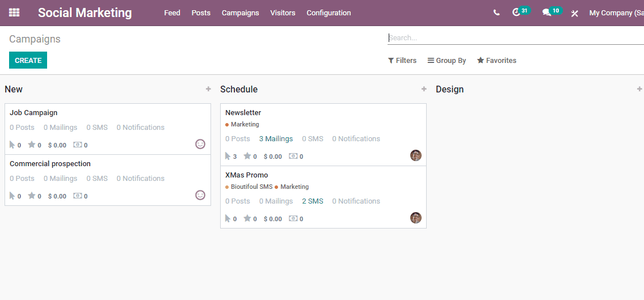This screenshot has width=644, height=300.
Task: Click 0 SMS on Job Campaign card
Action: pyautogui.click(x=97, y=127)
